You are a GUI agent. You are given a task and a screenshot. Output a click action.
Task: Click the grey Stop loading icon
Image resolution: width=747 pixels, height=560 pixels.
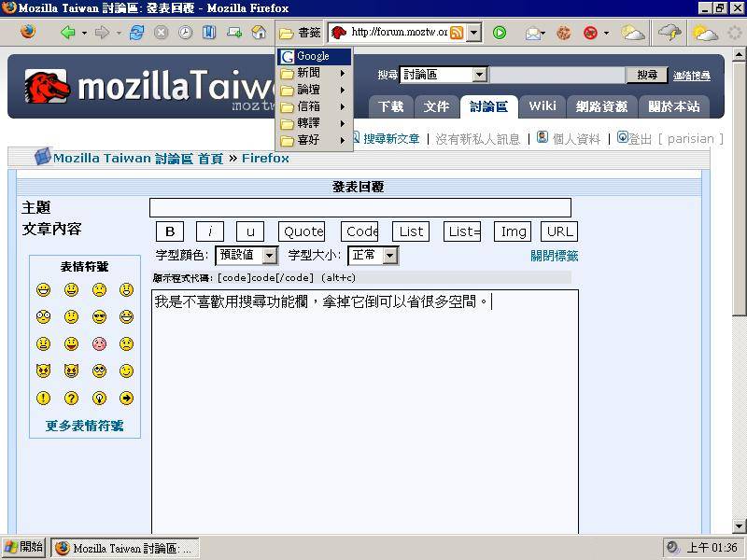(x=162, y=33)
